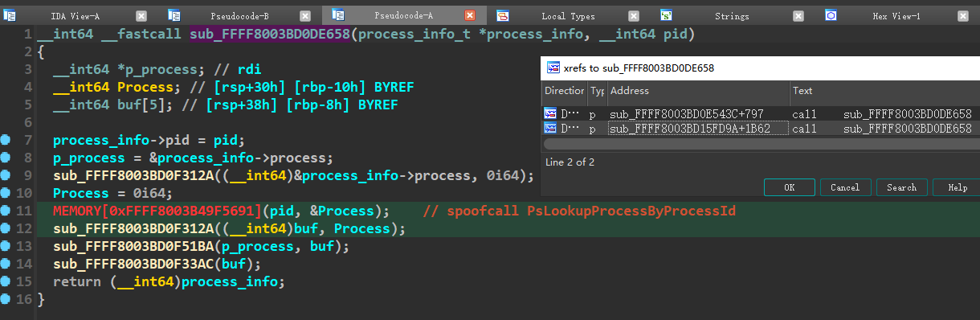Close the Pseudocode-A tab
The height and width of the screenshot is (320, 980).
coord(470,15)
